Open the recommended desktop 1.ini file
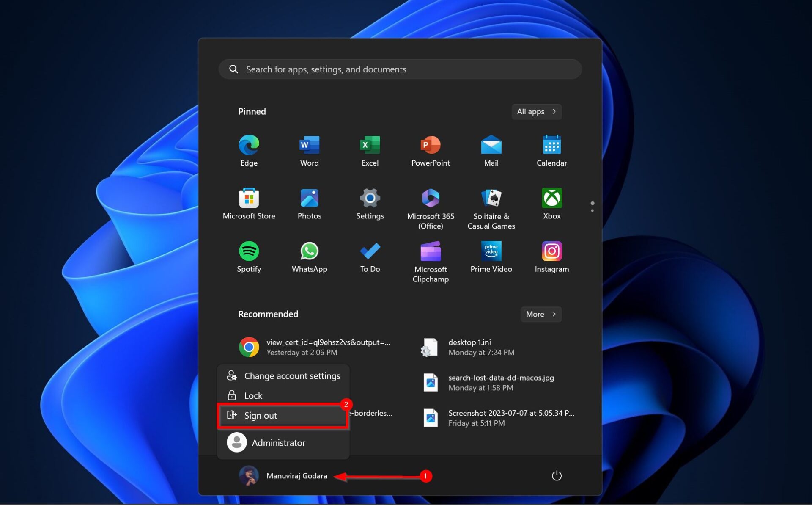812x505 pixels. click(469, 347)
